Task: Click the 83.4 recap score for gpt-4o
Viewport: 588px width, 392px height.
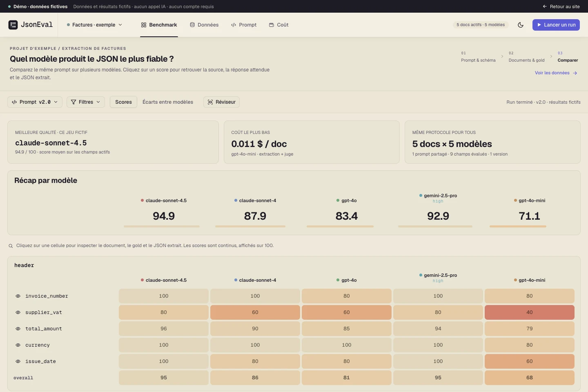Action: 347,216
